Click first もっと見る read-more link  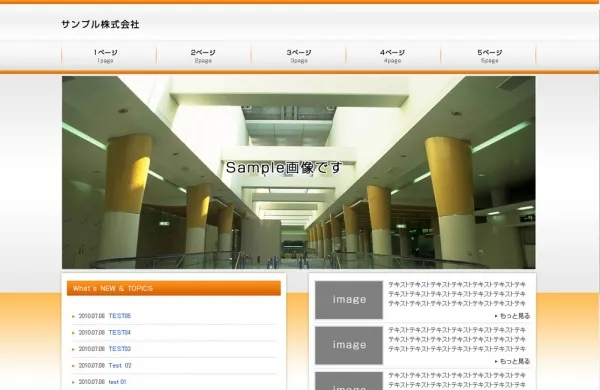coord(512,316)
